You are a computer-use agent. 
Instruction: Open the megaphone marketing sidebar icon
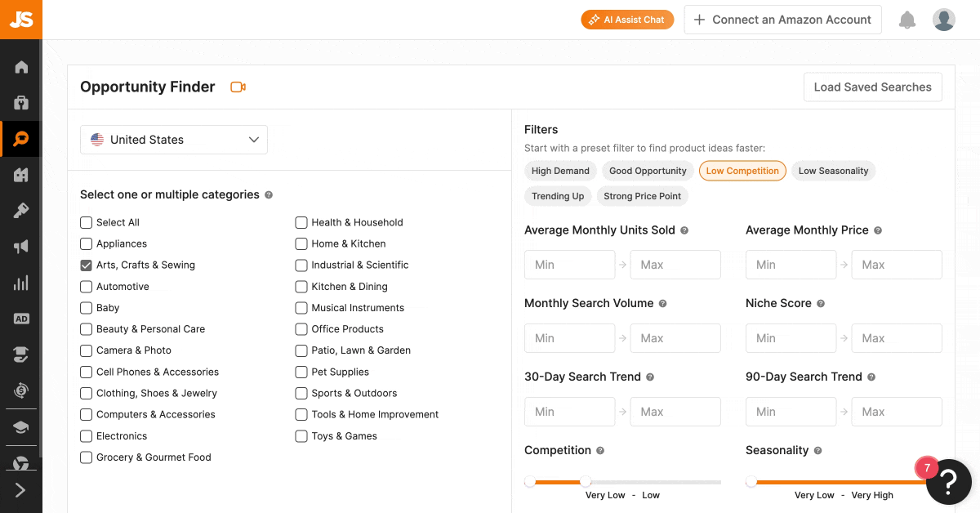(21, 247)
